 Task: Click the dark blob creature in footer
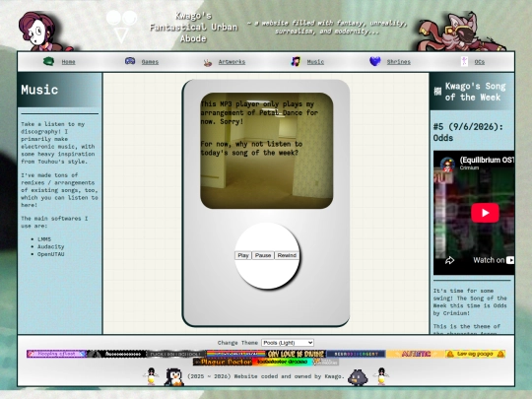[358, 378]
